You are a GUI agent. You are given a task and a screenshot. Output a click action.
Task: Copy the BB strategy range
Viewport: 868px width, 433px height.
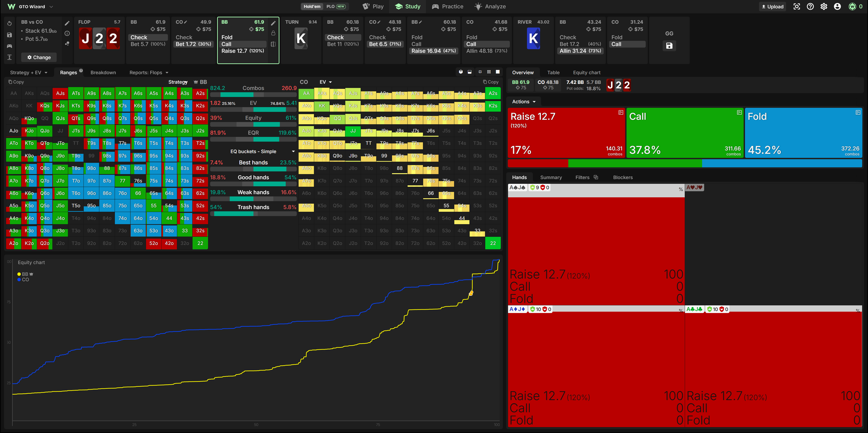(x=16, y=82)
